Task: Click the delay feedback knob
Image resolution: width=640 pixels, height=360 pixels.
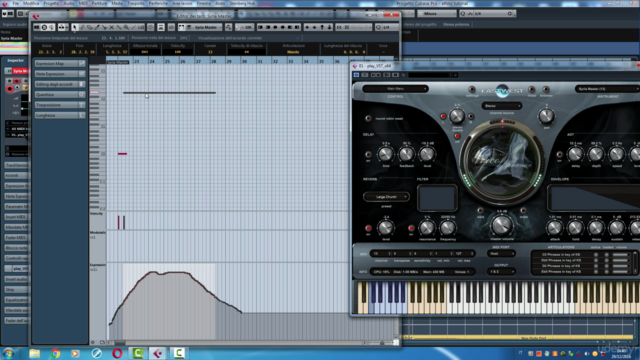Action: click(x=406, y=154)
